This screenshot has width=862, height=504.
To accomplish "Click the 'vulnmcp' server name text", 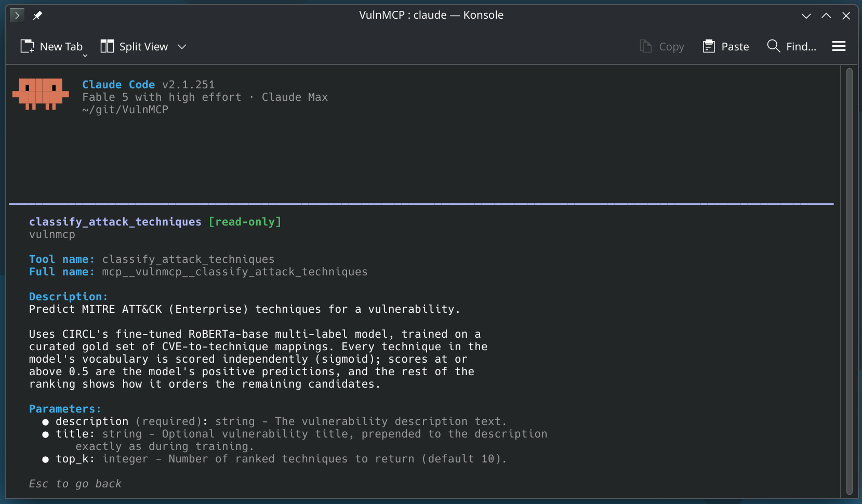I will point(52,234).
